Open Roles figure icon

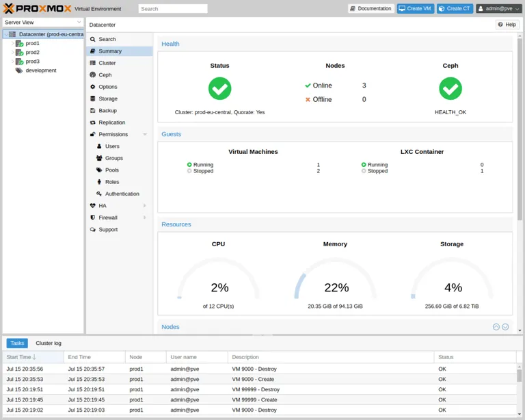99,182
